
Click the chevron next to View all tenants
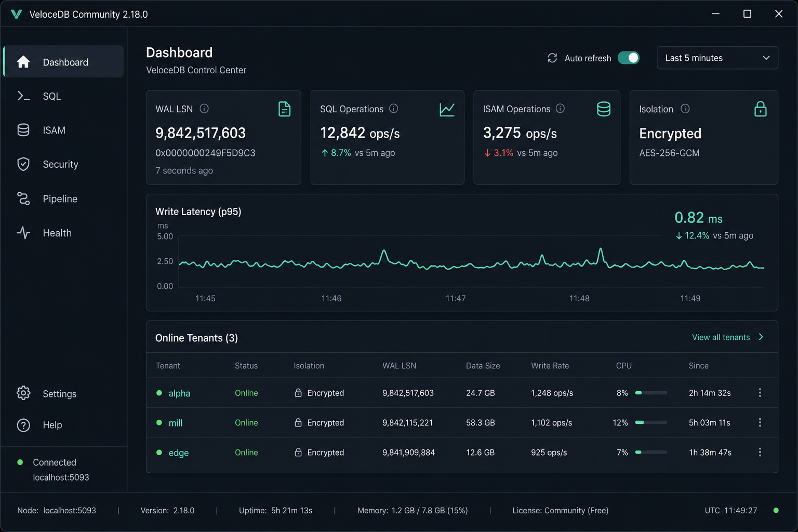point(761,337)
